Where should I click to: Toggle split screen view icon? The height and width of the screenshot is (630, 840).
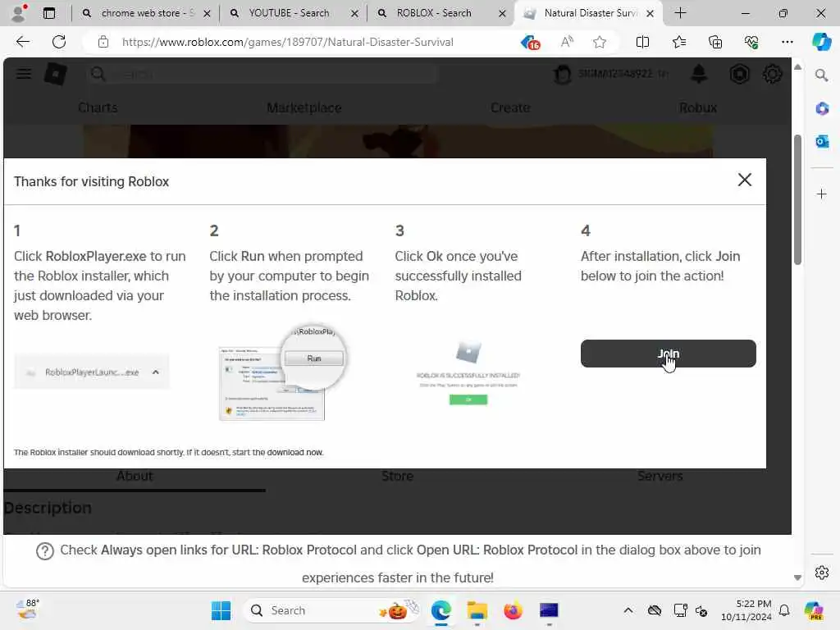642,42
